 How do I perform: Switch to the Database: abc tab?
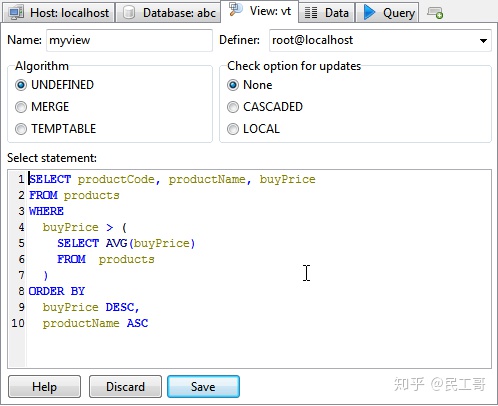pyautogui.click(x=168, y=13)
